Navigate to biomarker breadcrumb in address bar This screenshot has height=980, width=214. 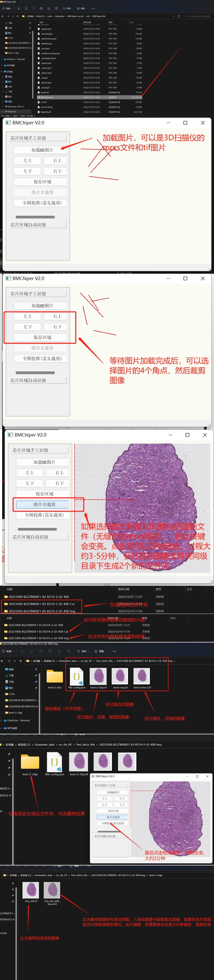click(60, 16)
